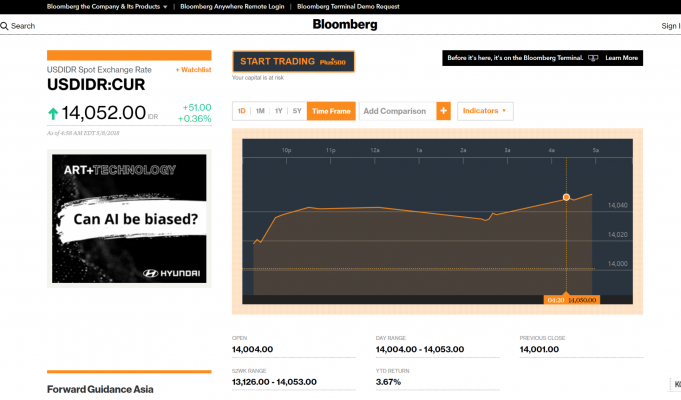Screen dimensions: 681x400
Task: Click the Bloomberg logo at top
Action: (x=344, y=25)
